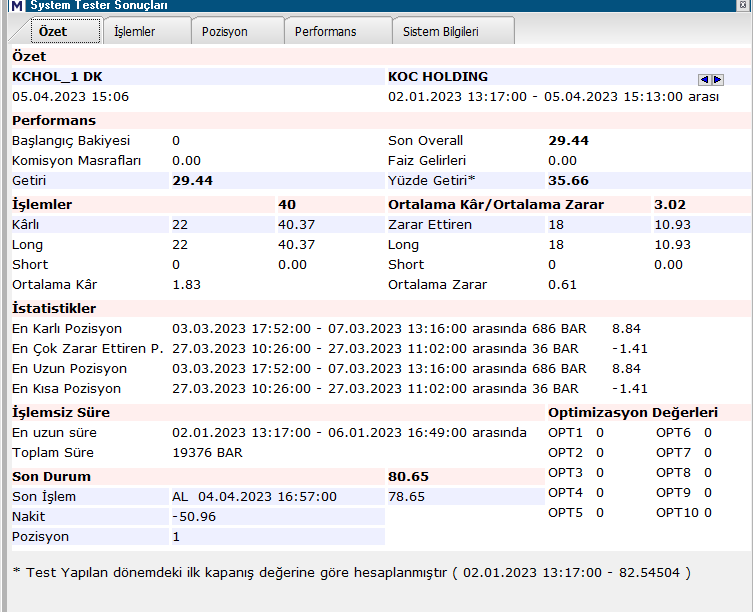Click the En Karlı Pozisyon label
The image size is (753, 612).
pyautogui.click(x=67, y=329)
